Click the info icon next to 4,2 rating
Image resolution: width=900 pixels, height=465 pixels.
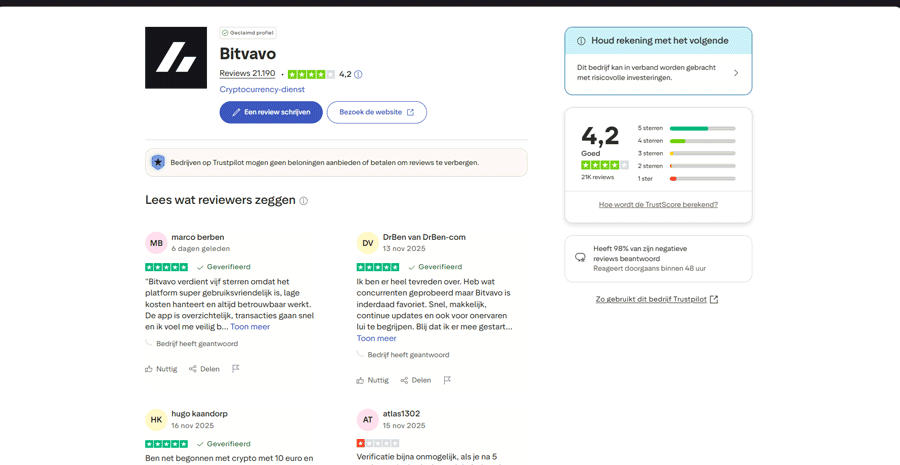(x=359, y=74)
